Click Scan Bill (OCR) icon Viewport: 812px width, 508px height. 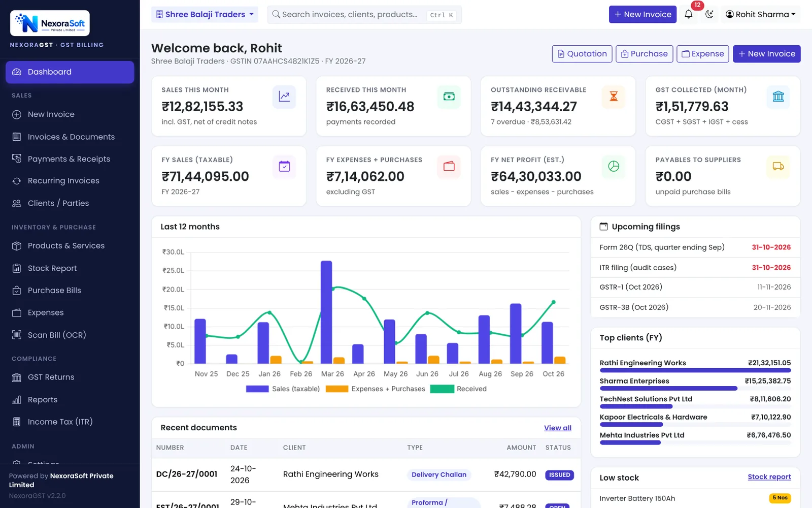(x=17, y=335)
